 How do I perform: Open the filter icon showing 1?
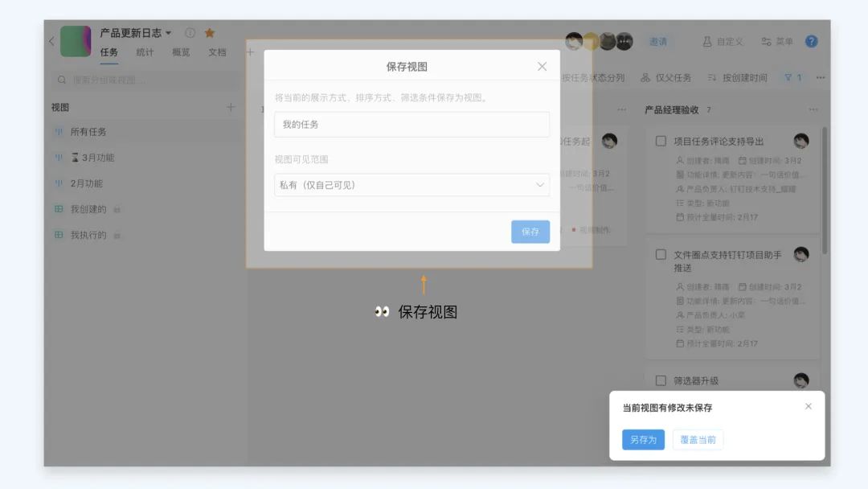tap(792, 78)
